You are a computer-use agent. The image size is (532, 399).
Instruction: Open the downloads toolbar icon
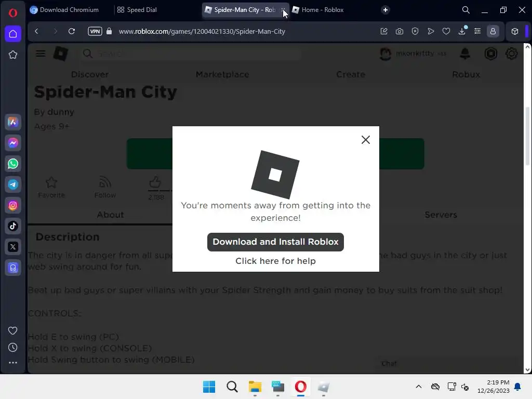click(462, 31)
